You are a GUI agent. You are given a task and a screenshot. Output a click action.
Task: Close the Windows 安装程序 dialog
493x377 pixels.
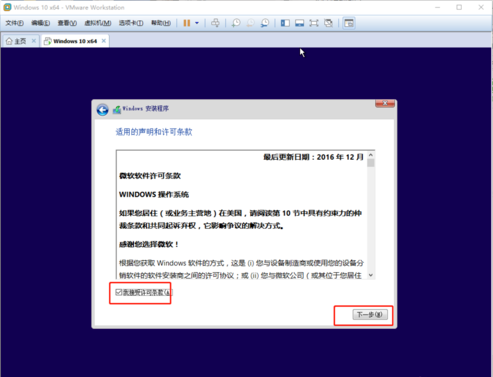point(385,104)
